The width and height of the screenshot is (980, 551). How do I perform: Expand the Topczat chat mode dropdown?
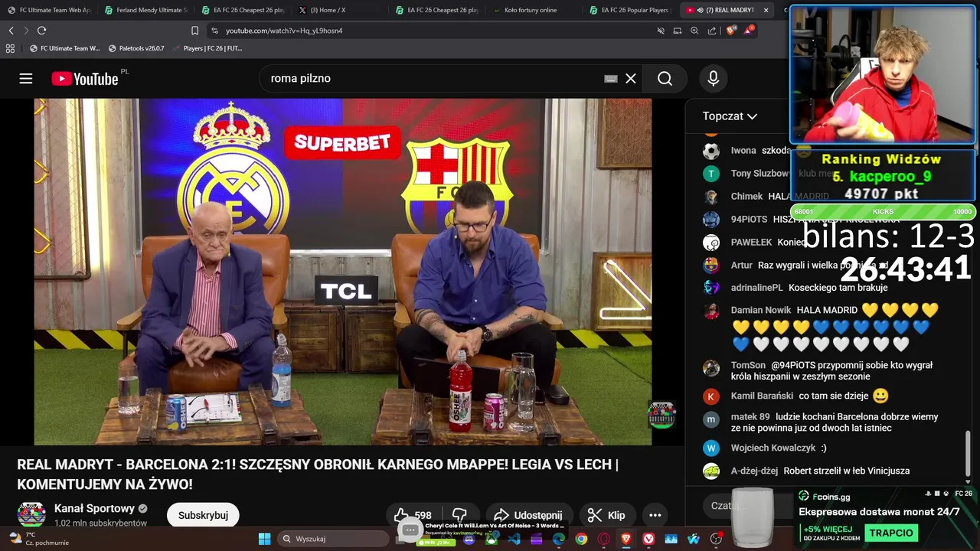[730, 116]
